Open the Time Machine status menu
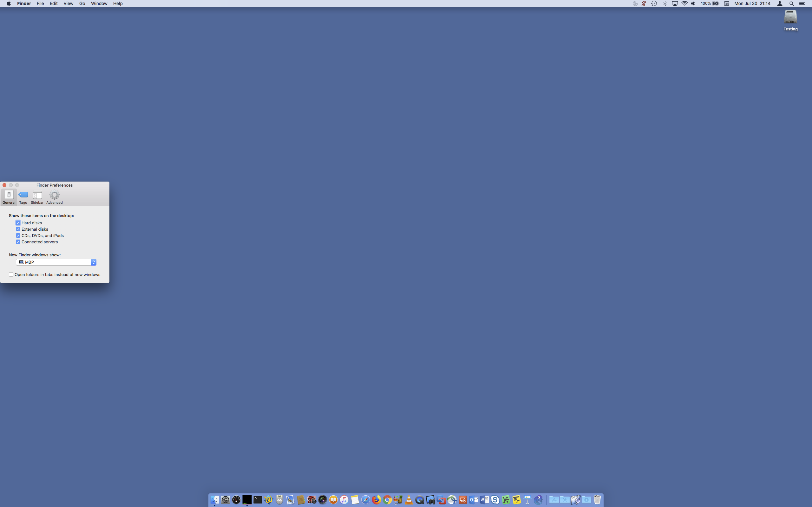This screenshot has width=812, height=507. point(654,3)
